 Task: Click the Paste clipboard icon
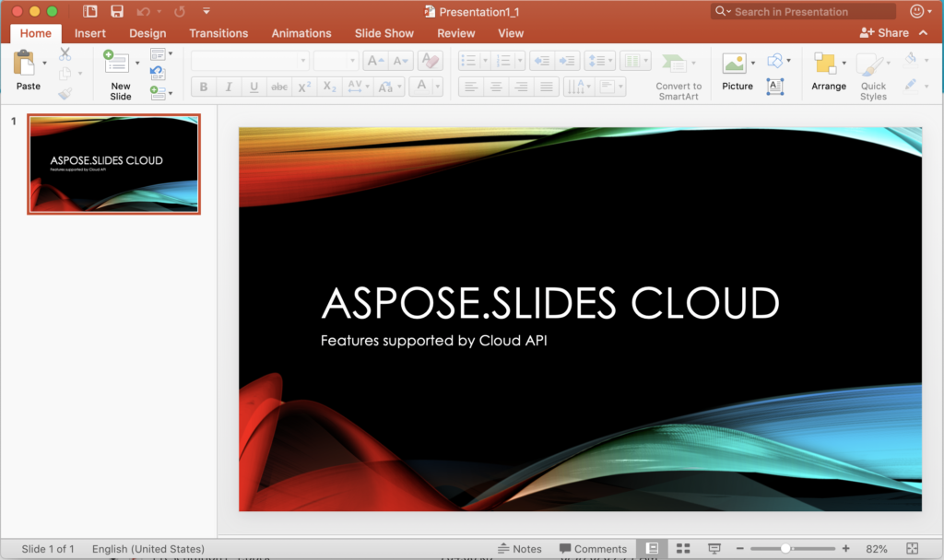pos(24,63)
